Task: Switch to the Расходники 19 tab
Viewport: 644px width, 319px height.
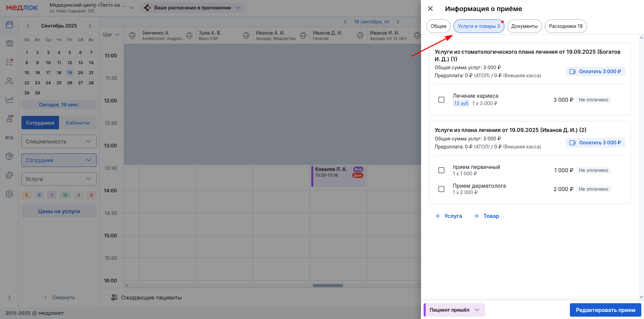Action: [566, 26]
